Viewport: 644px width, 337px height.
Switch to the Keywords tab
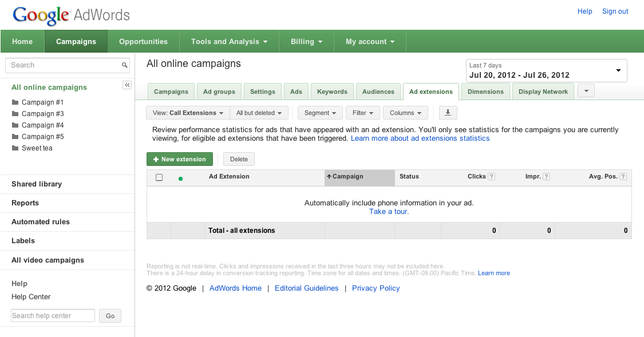[x=332, y=92]
